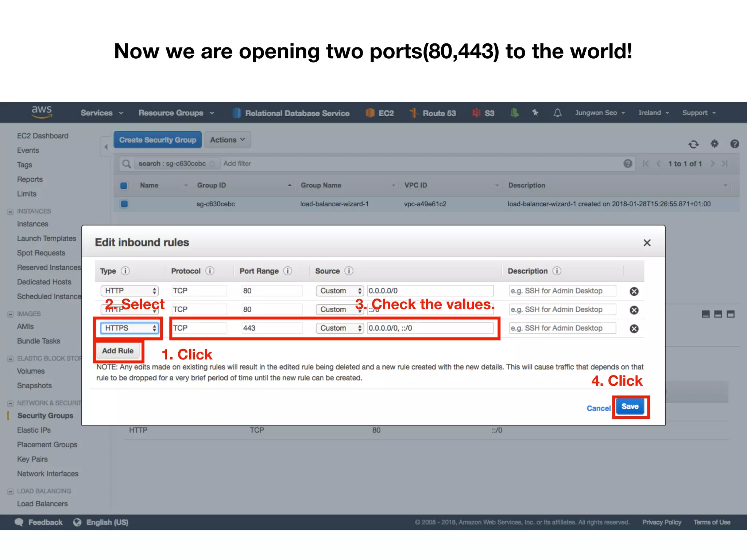Click info icon next to Port Range

pyautogui.click(x=288, y=271)
